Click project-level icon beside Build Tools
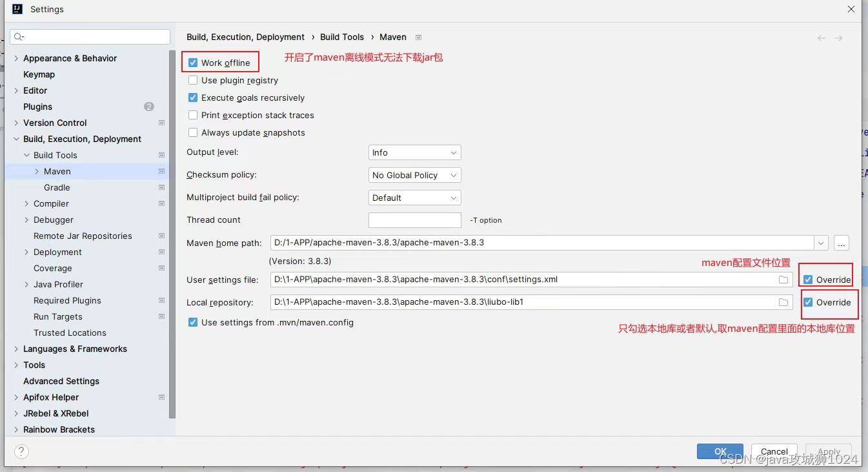The height and width of the screenshot is (472, 868). pos(161,155)
